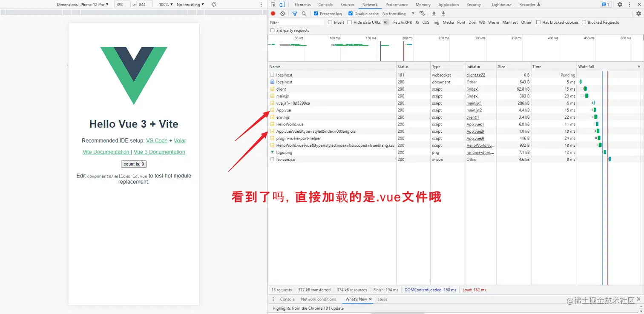Screen dimensions: 644x314
Task: Click the device height field 844
Action: pyautogui.click(x=145, y=4)
